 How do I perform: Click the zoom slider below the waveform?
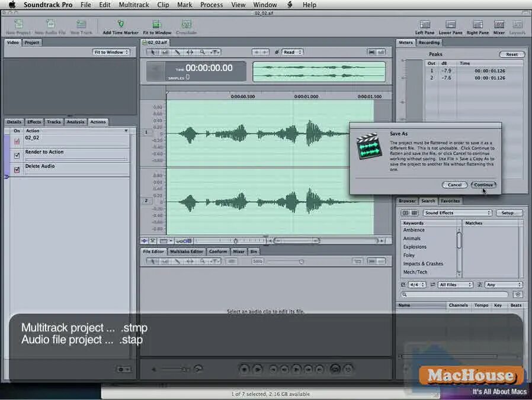click(230, 241)
